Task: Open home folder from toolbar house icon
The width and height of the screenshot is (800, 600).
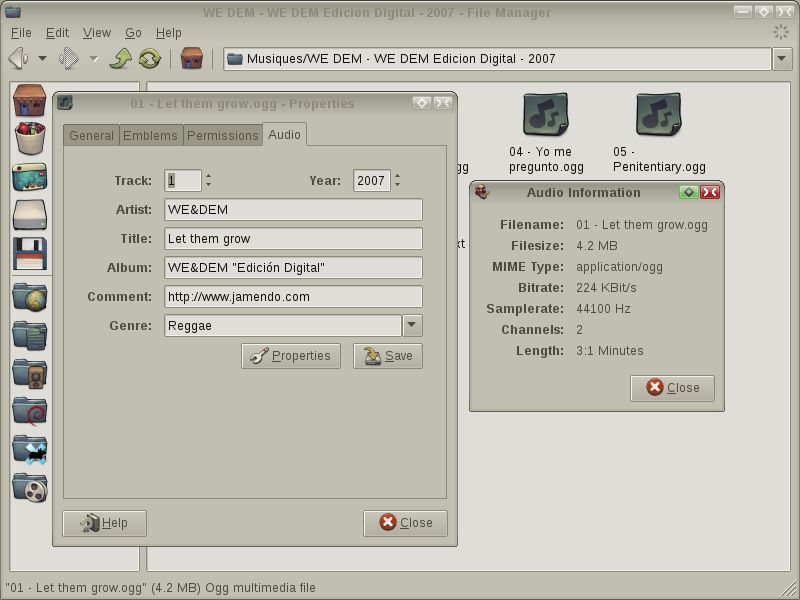Action: [x=192, y=58]
